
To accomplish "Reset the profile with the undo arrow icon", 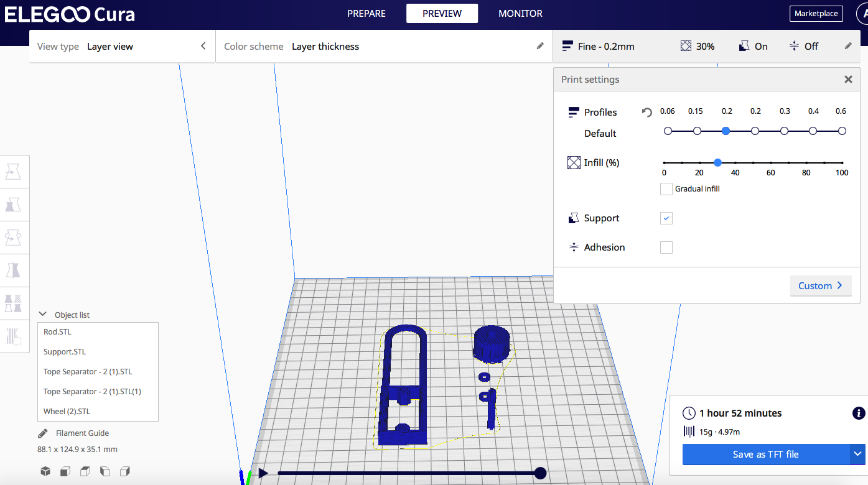I will click(647, 113).
